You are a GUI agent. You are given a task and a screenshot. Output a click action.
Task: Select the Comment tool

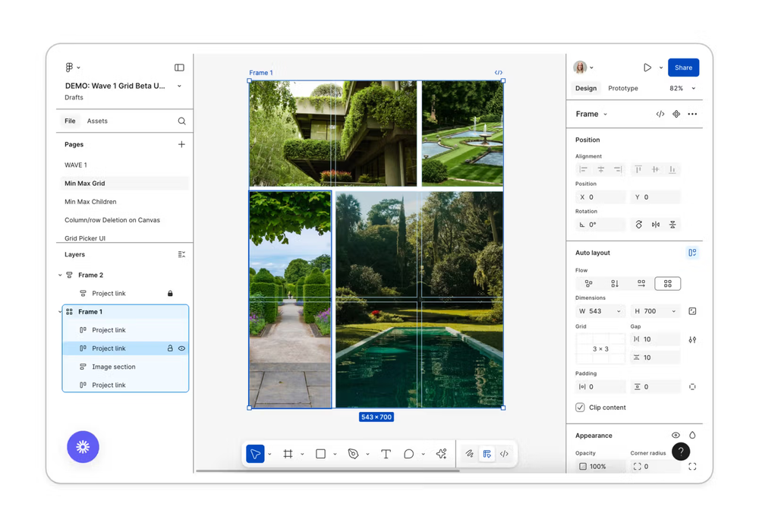[408, 454]
